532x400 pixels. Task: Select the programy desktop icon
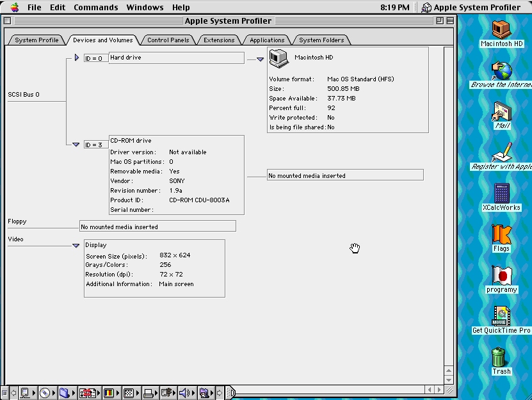(x=501, y=275)
